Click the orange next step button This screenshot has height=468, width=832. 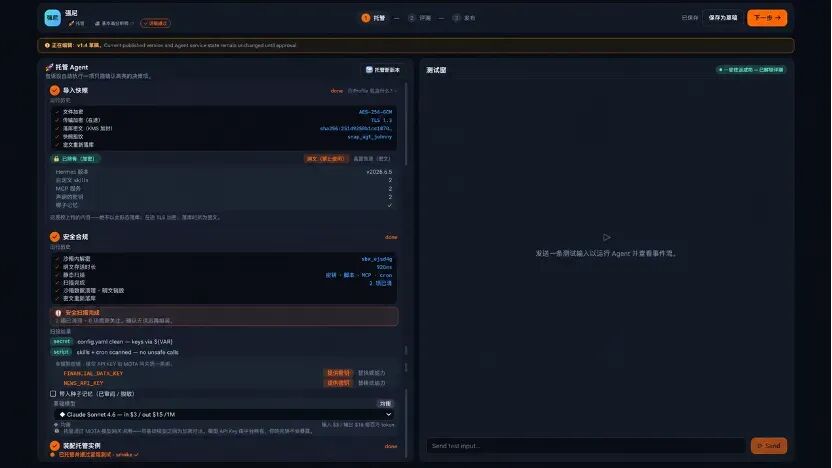(767, 18)
